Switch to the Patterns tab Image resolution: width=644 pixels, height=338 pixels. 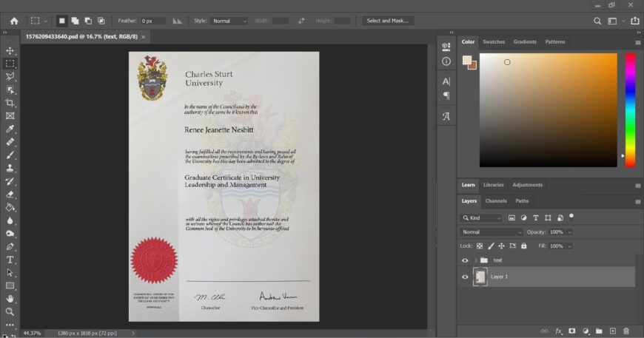(x=555, y=42)
